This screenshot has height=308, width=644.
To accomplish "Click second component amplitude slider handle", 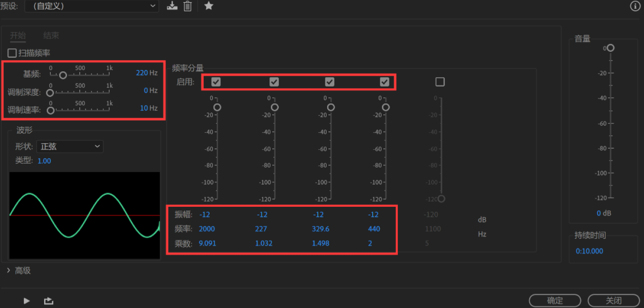I will pyautogui.click(x=275, y=107).
